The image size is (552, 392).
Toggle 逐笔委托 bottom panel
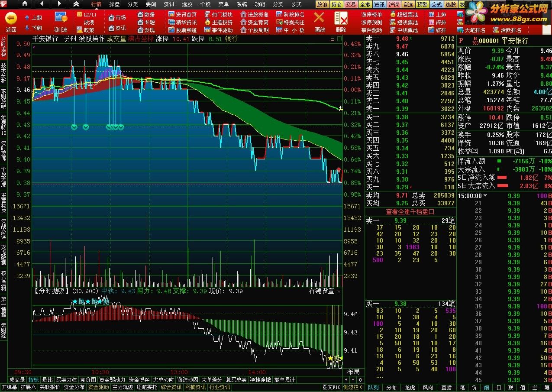(147, 387)
